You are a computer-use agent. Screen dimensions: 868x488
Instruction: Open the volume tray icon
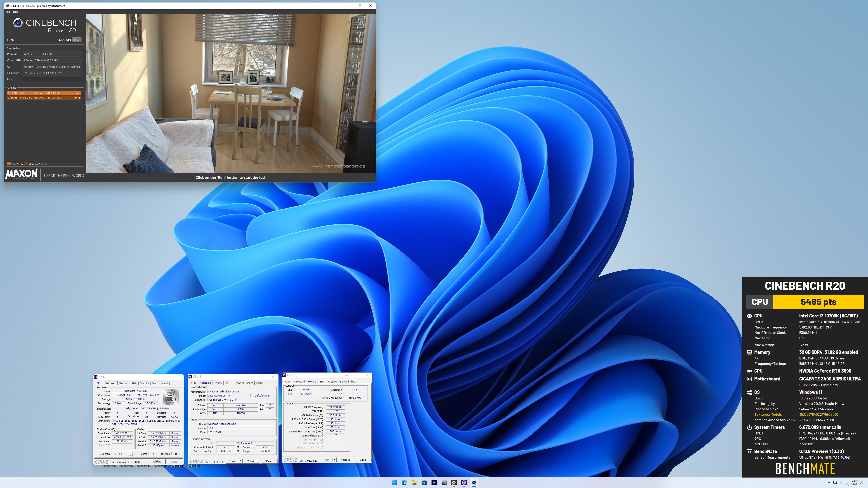840,483
